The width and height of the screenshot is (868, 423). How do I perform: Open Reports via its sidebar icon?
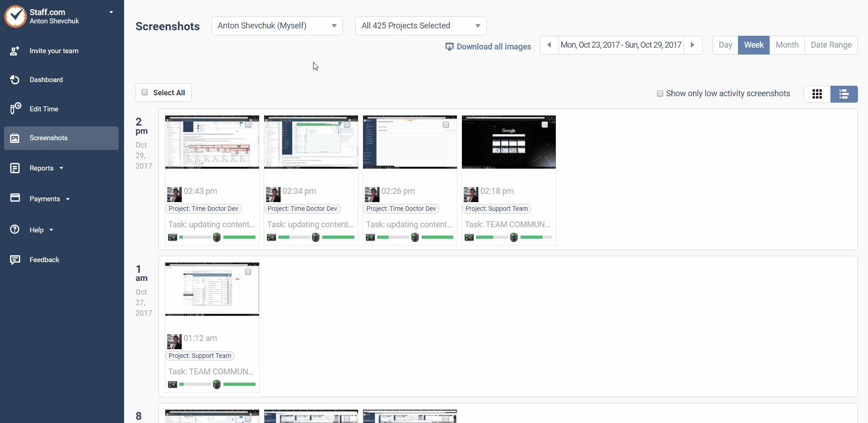click(15, 168)
